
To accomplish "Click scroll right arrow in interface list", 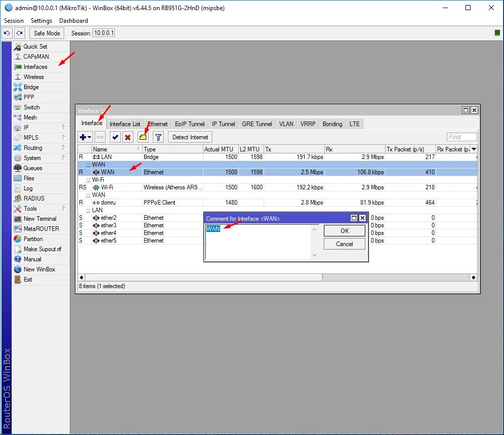I will coord(474,278).
